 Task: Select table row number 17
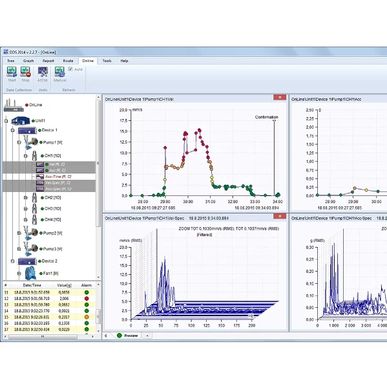49,329
